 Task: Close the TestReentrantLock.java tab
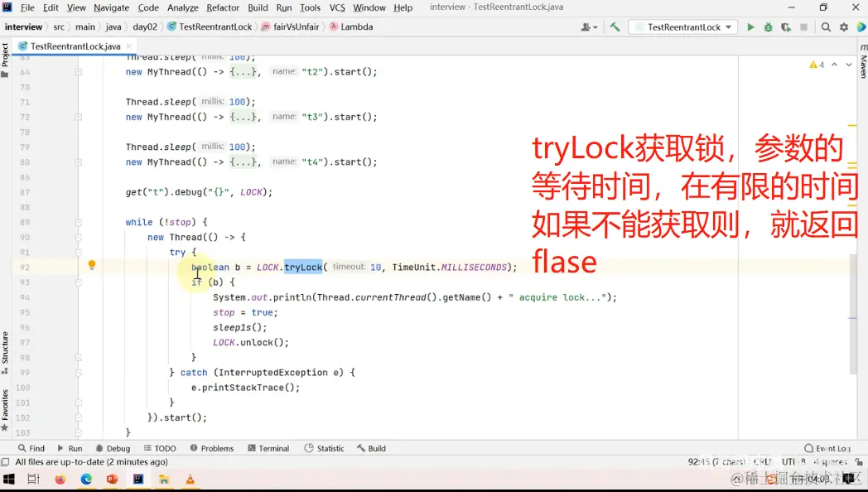128,46
